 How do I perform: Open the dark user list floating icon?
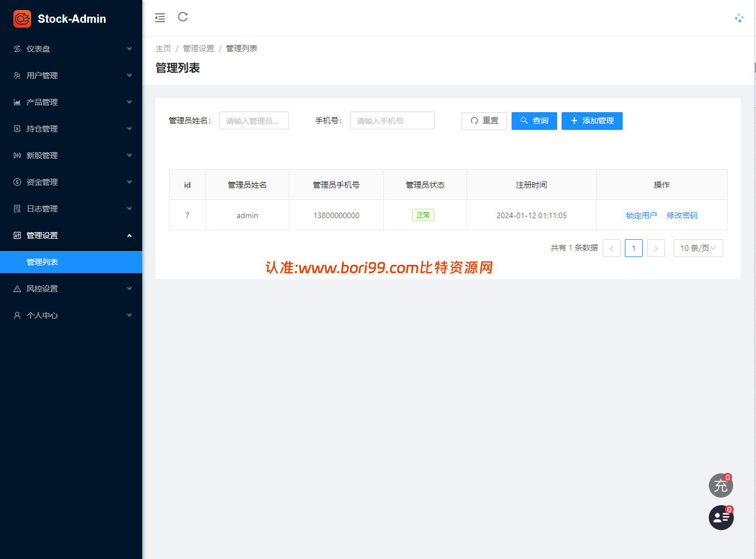721,517
